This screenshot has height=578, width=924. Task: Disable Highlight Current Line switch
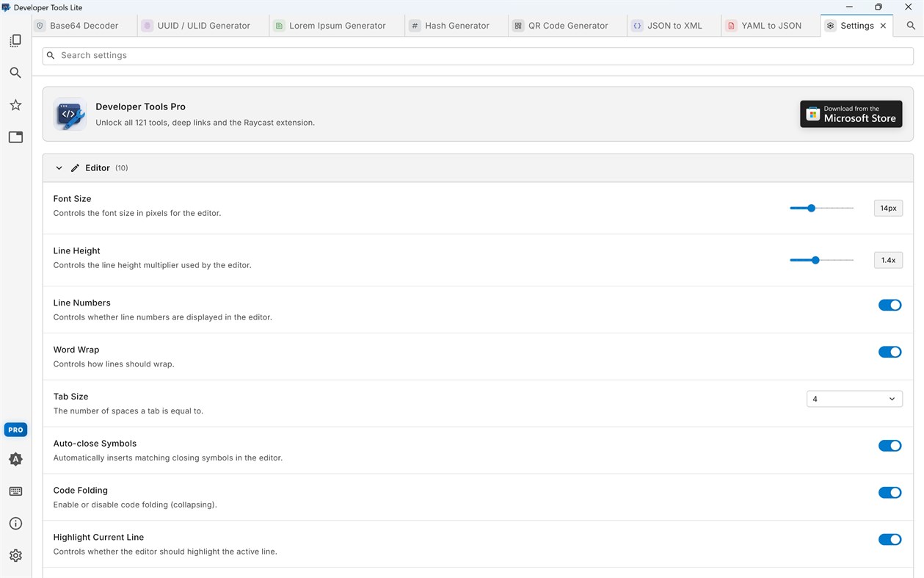pyautogui.click(x=890, y=540)
